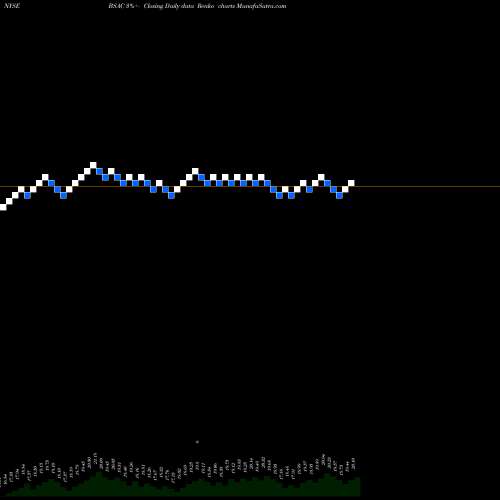Select the leftmost white Renko brick
This screenshot has width=500, height=500.
(x=3, y=207)
